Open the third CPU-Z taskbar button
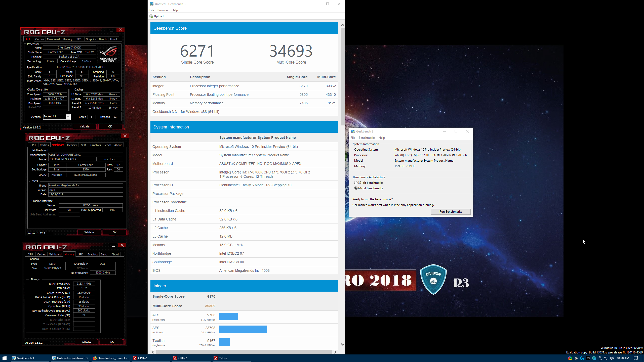This screenshot has width=644, height=362. coord(231,358)
